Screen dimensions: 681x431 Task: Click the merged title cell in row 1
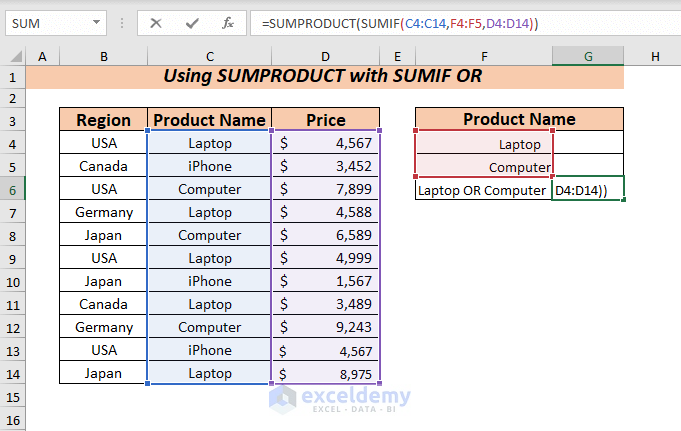(325, 77)
